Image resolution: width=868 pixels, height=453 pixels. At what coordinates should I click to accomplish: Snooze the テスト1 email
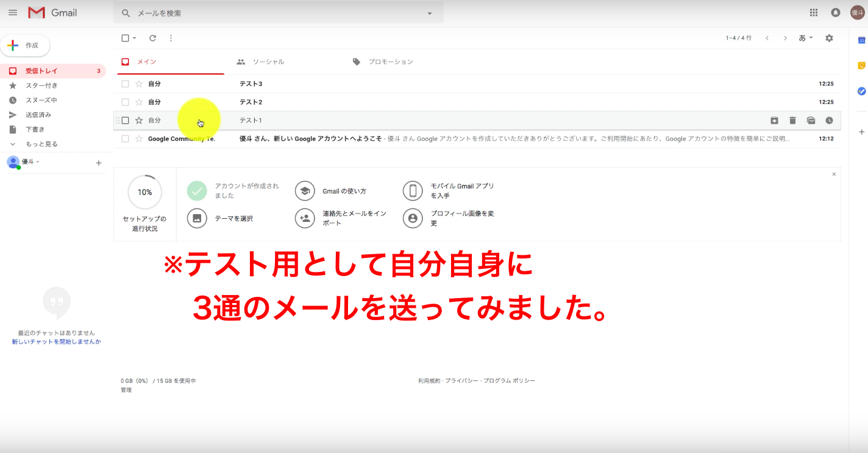click(829, 120)
